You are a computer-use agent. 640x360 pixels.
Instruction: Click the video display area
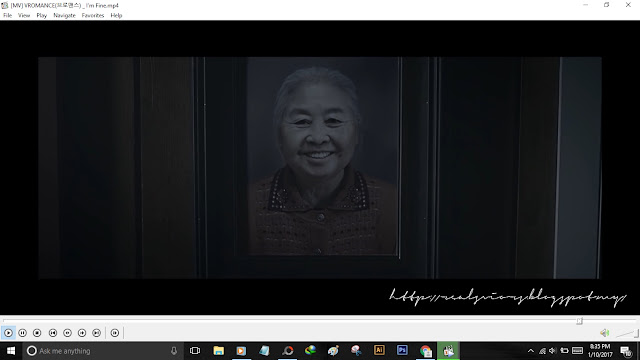320,168
